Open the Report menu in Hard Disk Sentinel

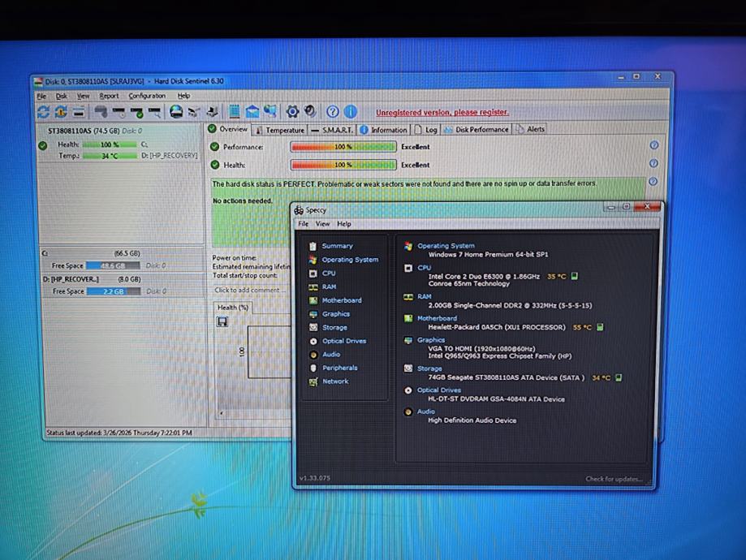[x=109, y=96]
